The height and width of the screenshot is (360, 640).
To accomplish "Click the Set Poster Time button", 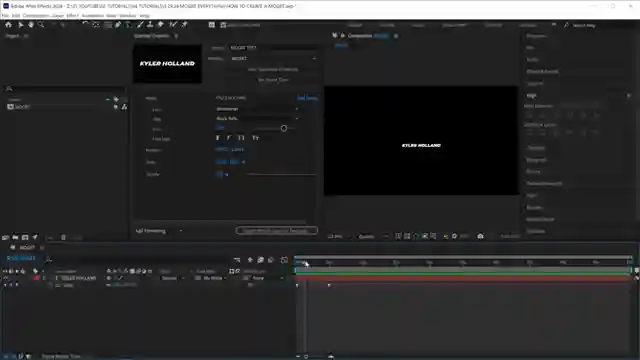I will click(273, 80).
